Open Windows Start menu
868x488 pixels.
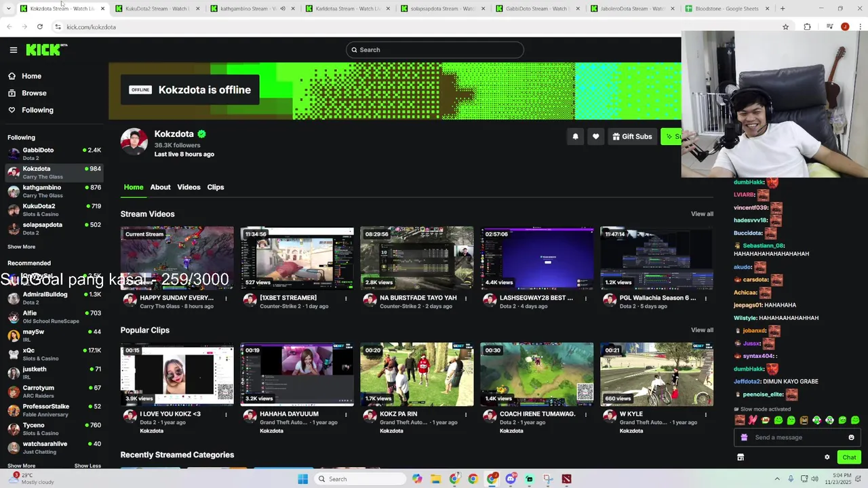click(302, 479)
